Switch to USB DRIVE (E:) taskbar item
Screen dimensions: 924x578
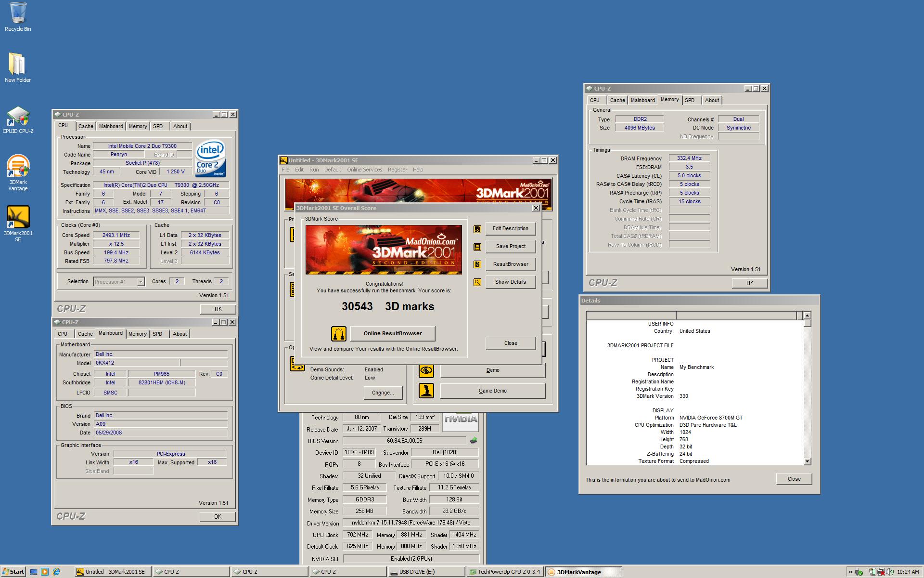click(x=426, y=572)
